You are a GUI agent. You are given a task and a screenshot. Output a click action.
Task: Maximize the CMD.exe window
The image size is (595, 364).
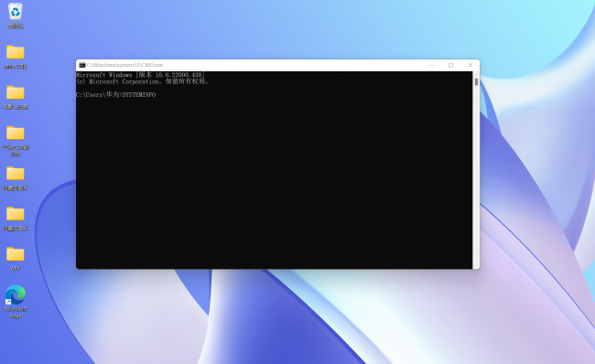point(450,65)
